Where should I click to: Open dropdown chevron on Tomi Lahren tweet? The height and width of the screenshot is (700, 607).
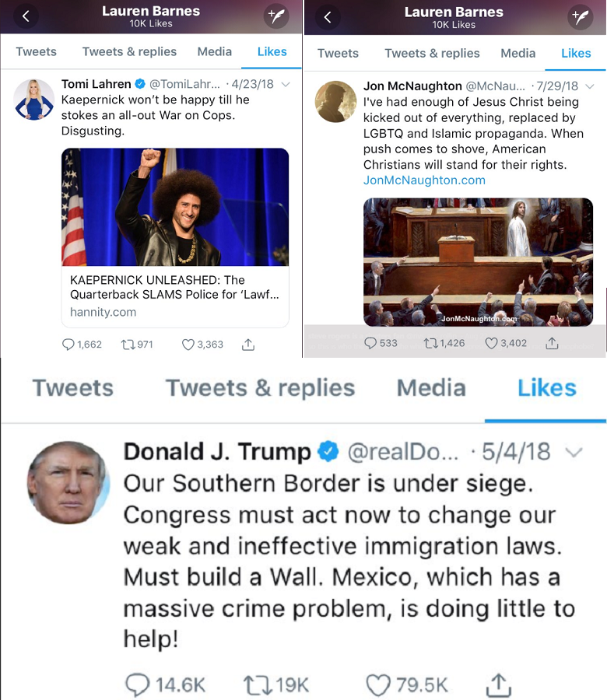coord(286,84)
